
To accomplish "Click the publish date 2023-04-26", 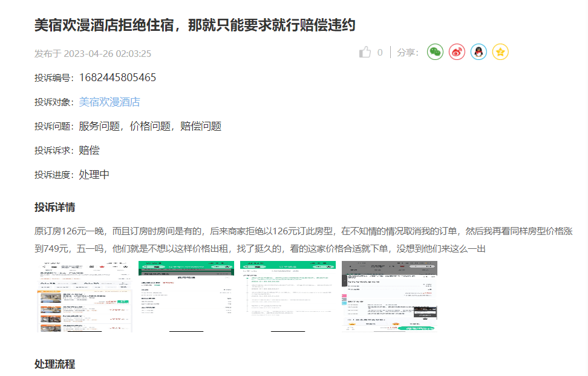I will 107,53.
